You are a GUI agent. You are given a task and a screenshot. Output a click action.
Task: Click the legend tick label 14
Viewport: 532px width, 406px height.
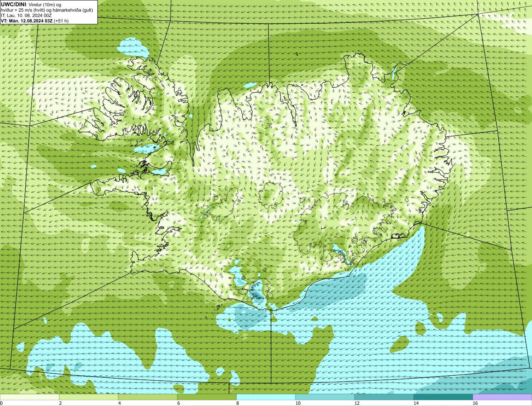pos(416,403)
